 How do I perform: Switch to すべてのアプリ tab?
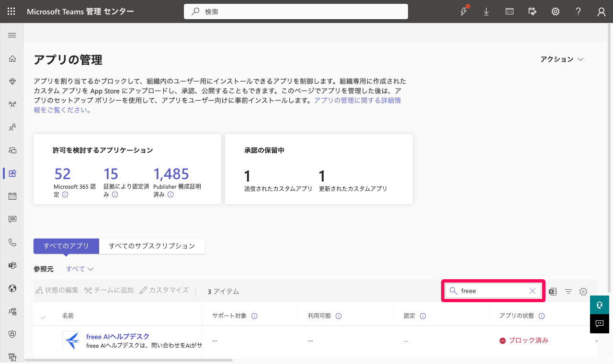point(66,246)
